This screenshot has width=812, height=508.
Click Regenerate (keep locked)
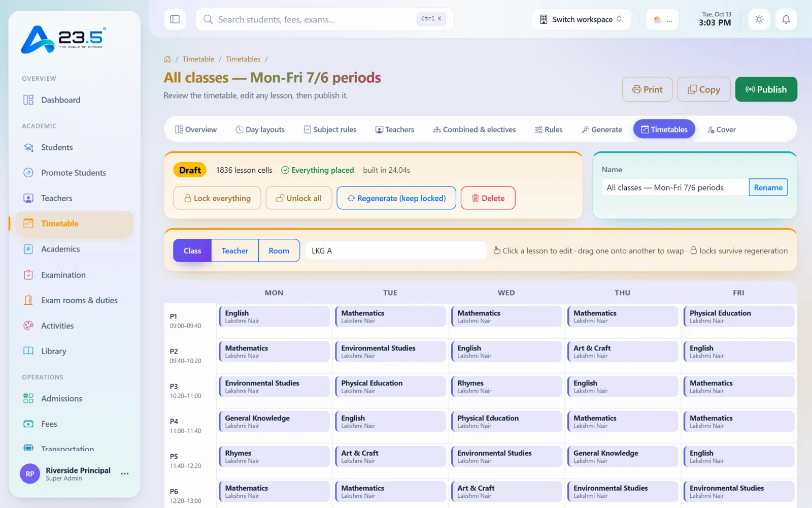396,198
